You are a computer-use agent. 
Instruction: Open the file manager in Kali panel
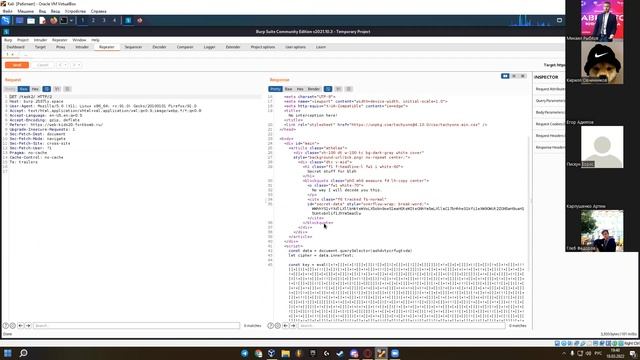point(31,20)
